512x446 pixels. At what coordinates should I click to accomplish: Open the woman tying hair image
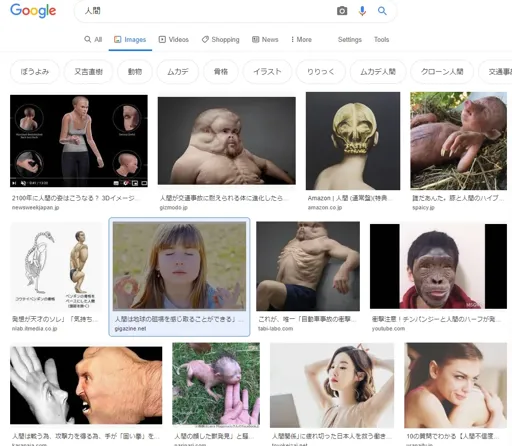tap(332, 385)
